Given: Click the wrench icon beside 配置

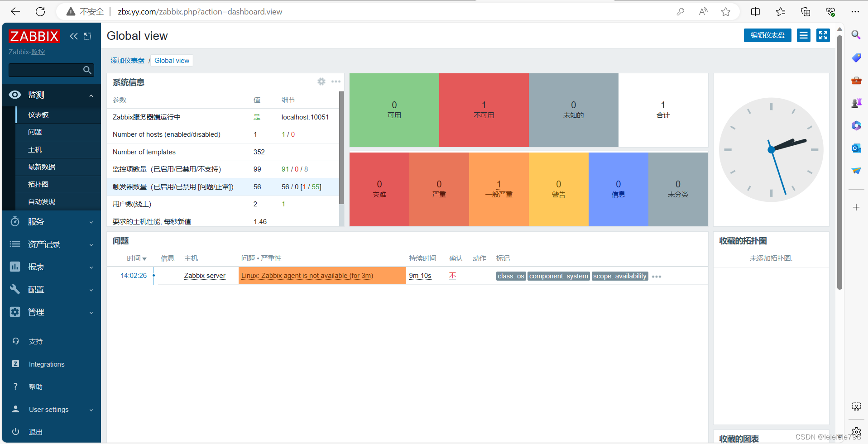Looking at the screenshot, I should (15, 289).
